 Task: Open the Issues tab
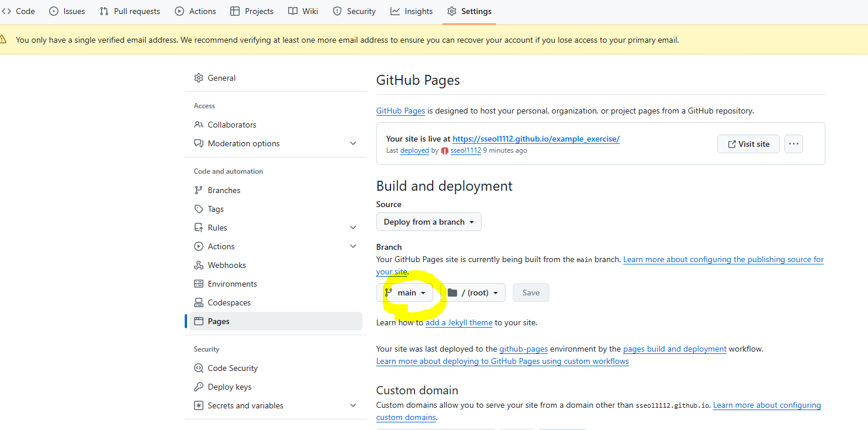tap(67, 11)
